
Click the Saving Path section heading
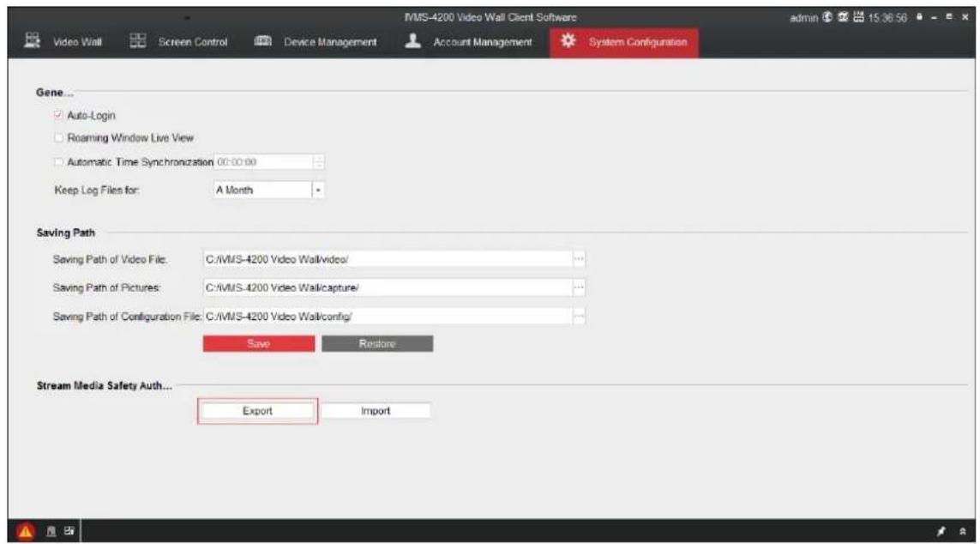click(66, 233)
